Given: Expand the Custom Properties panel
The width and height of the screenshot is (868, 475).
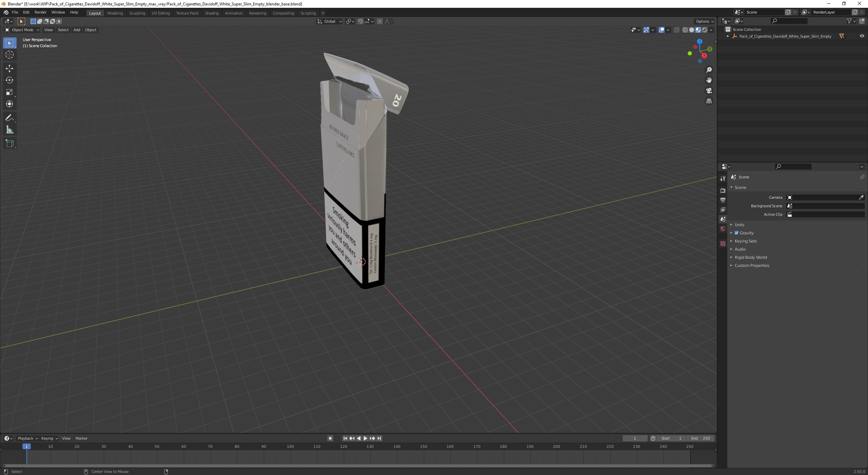Looking at the screenshot, I should pyautogui.click(x=751, y=265).
